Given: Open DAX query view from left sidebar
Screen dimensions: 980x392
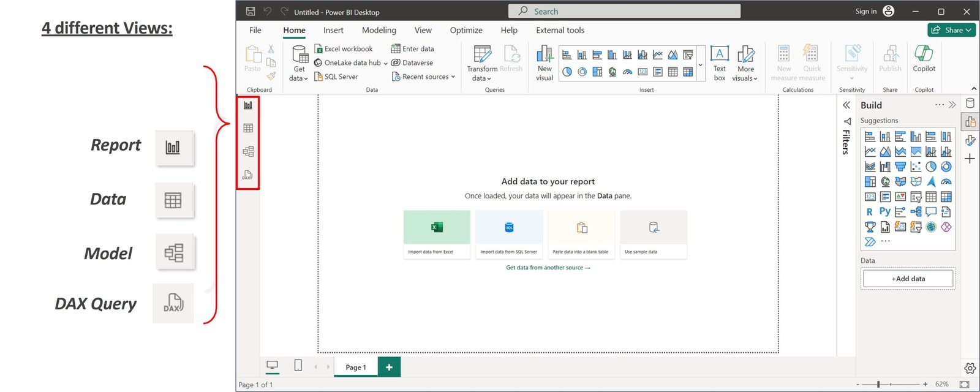Looking at the screenshot, I should point(247,175).
